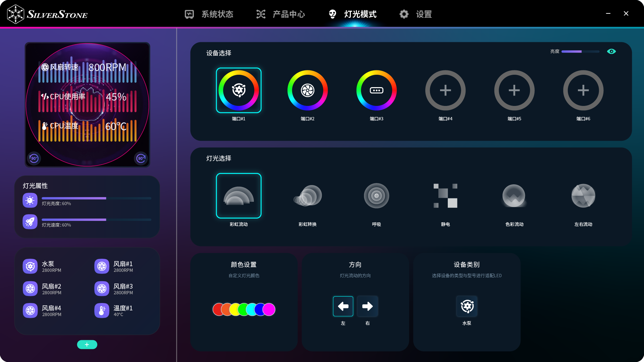The height and width of the screenshot is (362, 644).
Task: Choose the 色彩流动 color flow effect
Action: point(514,196)
